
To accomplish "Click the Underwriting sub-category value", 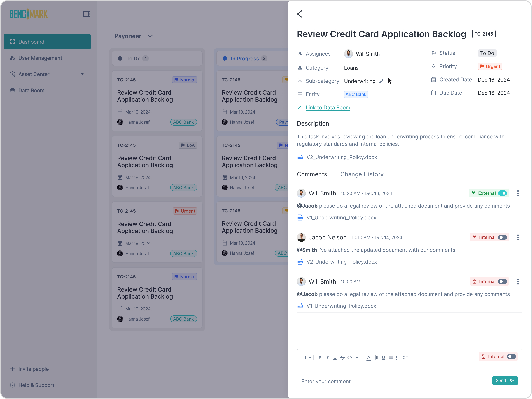I will (x=360, y=81).
